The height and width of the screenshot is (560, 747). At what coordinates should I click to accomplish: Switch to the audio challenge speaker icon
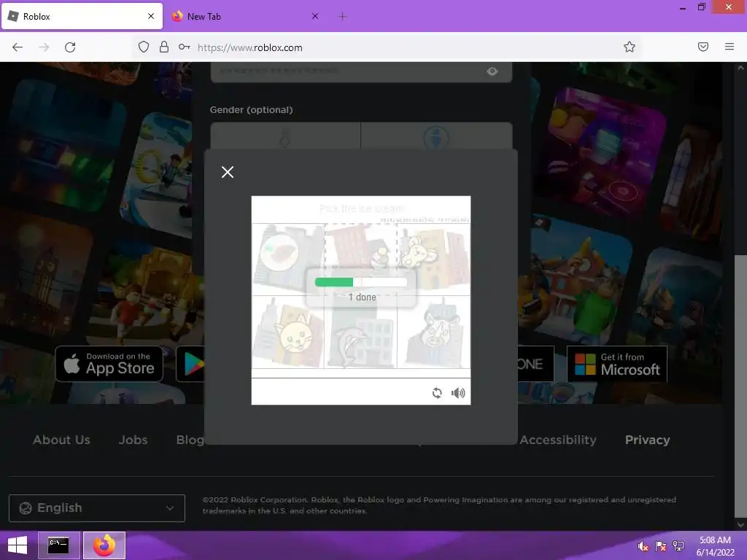point(458,393)
